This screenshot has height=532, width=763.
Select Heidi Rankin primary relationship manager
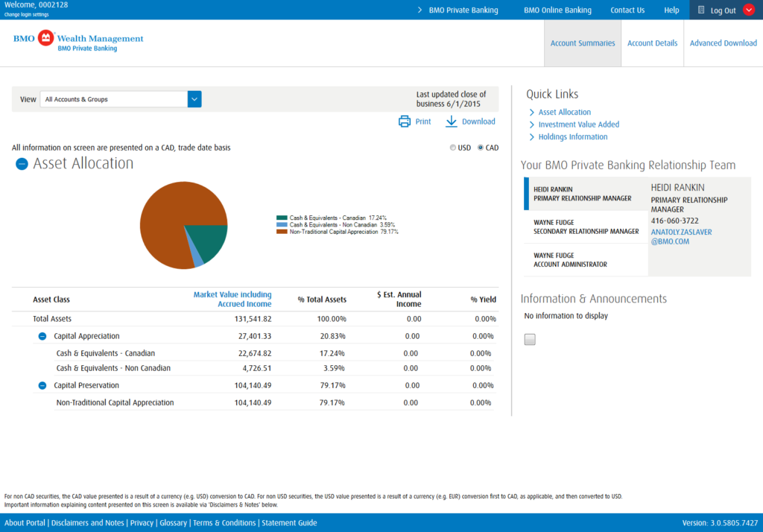point(586,194)
